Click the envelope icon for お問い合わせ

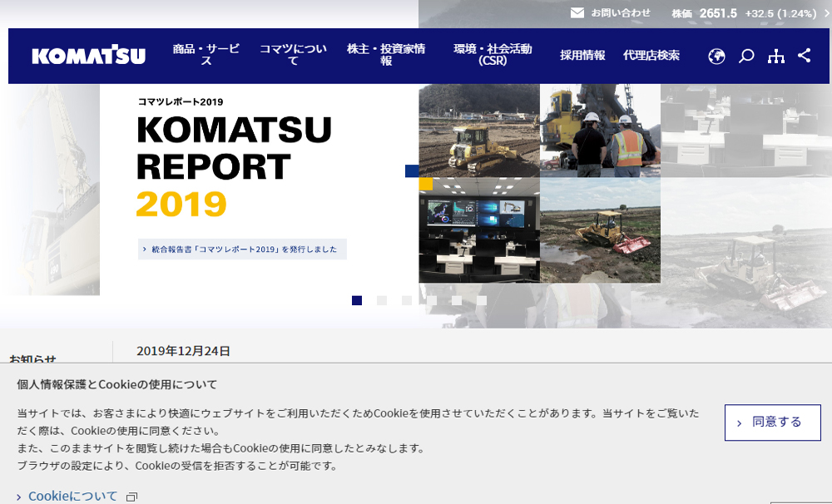577,12
